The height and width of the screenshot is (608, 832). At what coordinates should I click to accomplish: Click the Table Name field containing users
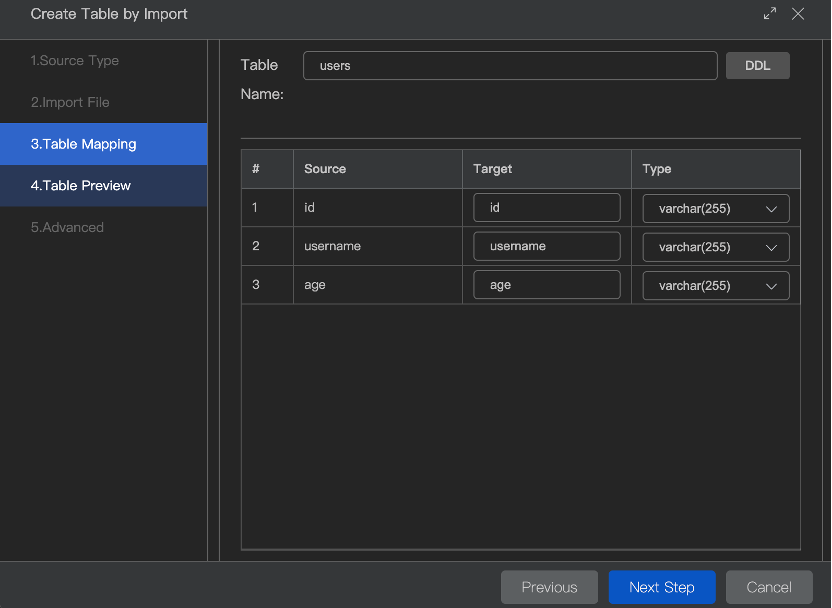point(510,66)
